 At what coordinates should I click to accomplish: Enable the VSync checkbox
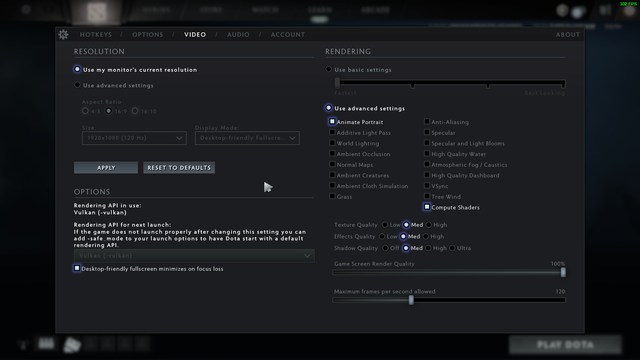pos(427,185)
